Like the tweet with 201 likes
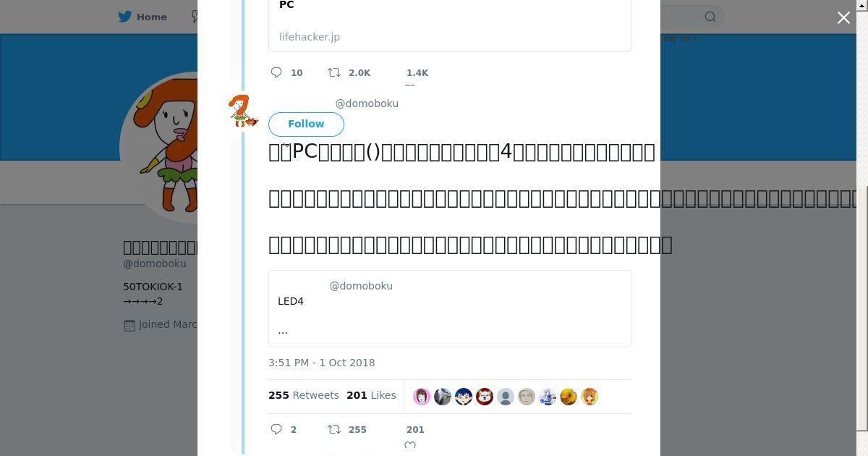This screenshot has height=456, width=868. [410, 444]
